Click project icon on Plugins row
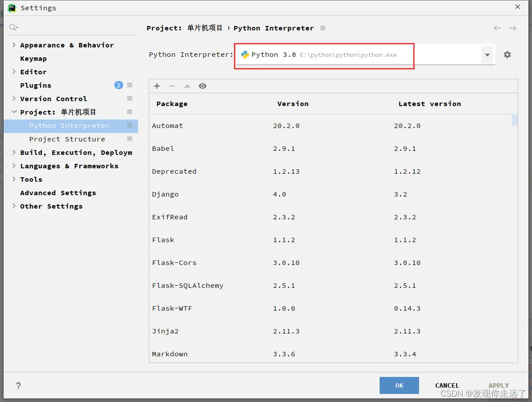The height and width of the screenshot is (402, 532). (130, 85)
